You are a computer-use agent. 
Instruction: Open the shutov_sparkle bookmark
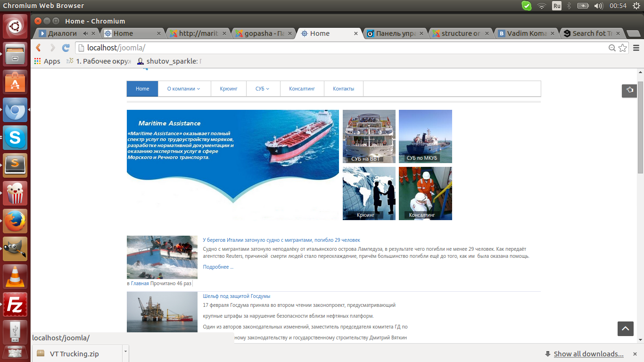[x=169, y=61]
